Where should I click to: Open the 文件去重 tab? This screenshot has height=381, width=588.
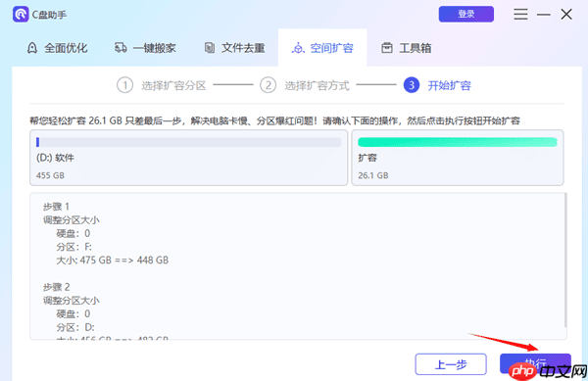235,48
